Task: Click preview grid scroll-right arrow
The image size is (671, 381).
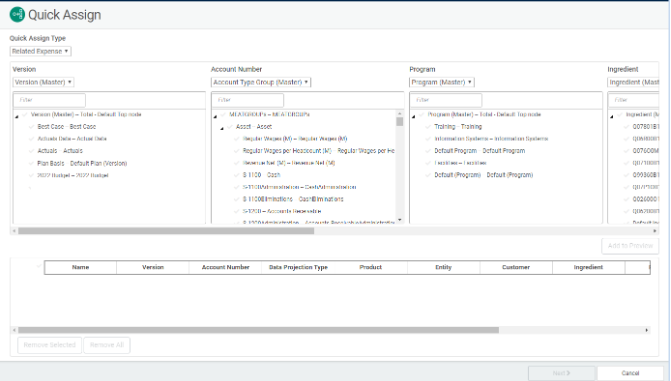Action: (647, 330)
